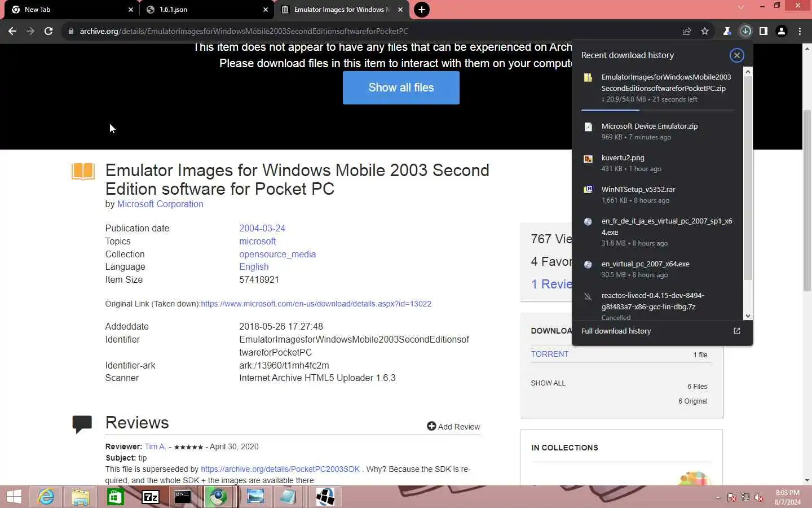Click the texts book icon beside title
The height and width of the screenshot is (508, 812).
click(83, 171)
